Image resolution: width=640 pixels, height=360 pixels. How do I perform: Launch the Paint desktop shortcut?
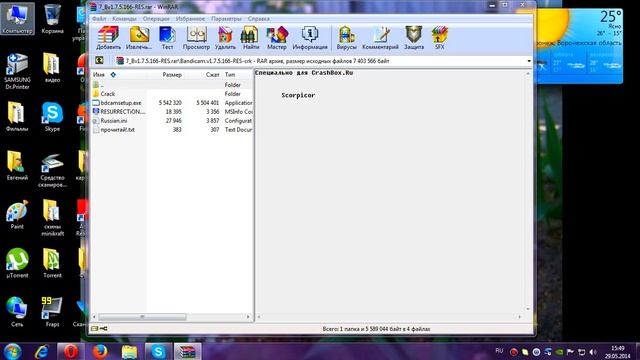[17, 215]
